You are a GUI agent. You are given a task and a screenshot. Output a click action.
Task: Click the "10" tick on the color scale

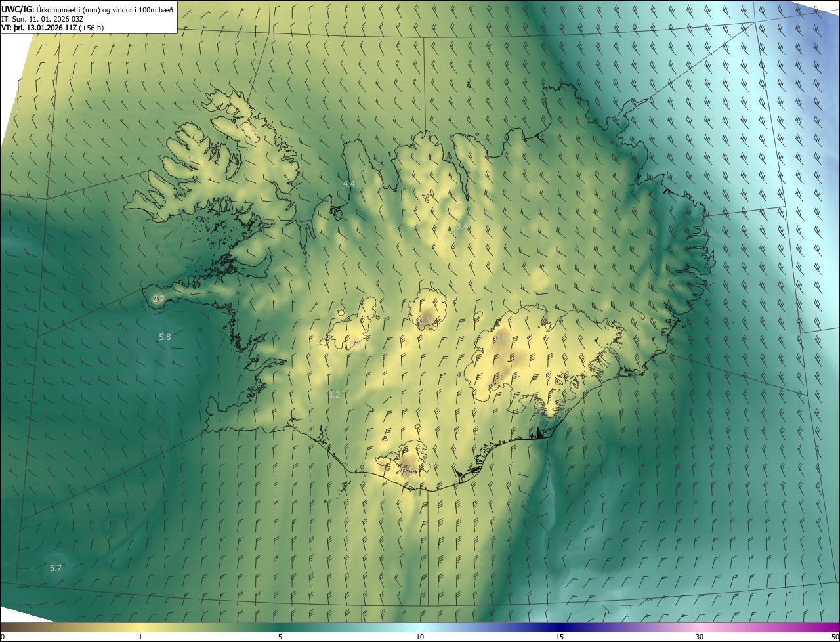pyautogui.click(x=420, y=637)
